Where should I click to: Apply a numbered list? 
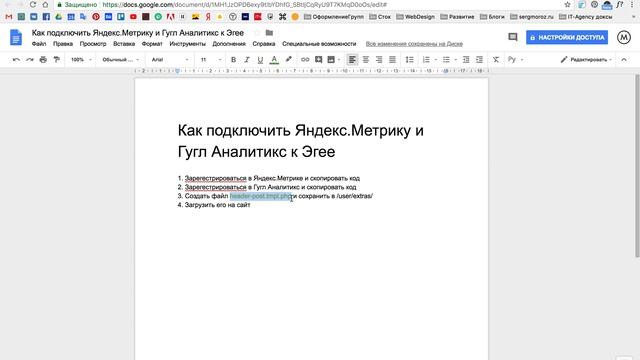[x=426, y=60]
